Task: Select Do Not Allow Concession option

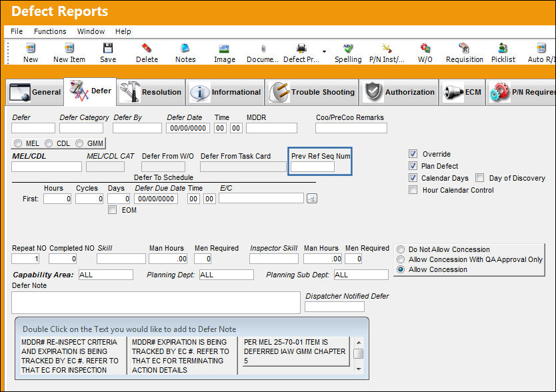Action: tap(401, 249)
